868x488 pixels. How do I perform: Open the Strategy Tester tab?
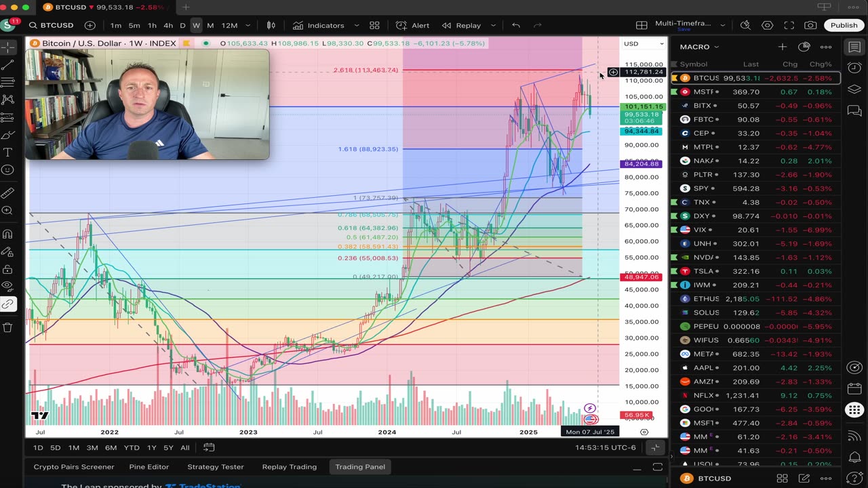coord(215,466)
